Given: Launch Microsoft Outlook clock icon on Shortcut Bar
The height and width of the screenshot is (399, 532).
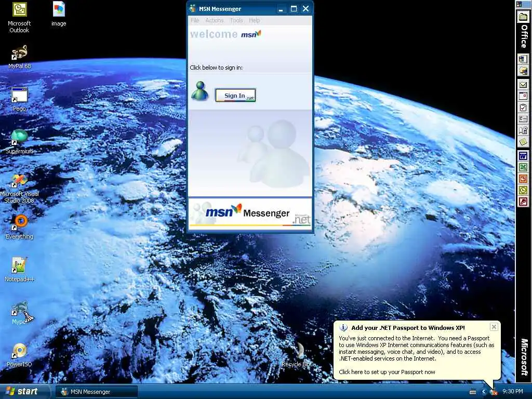Looking at the screenshot, I should (523, 190).
